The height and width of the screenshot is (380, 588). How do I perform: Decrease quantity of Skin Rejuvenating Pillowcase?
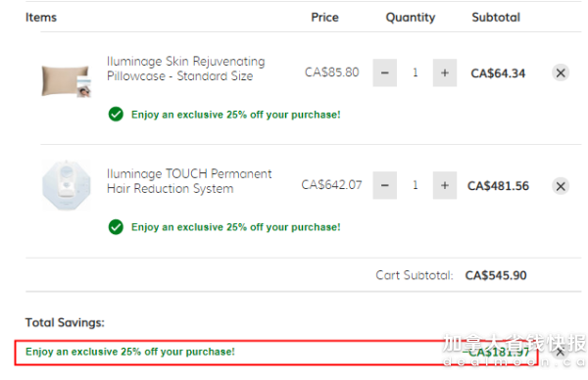pos(384,72)
